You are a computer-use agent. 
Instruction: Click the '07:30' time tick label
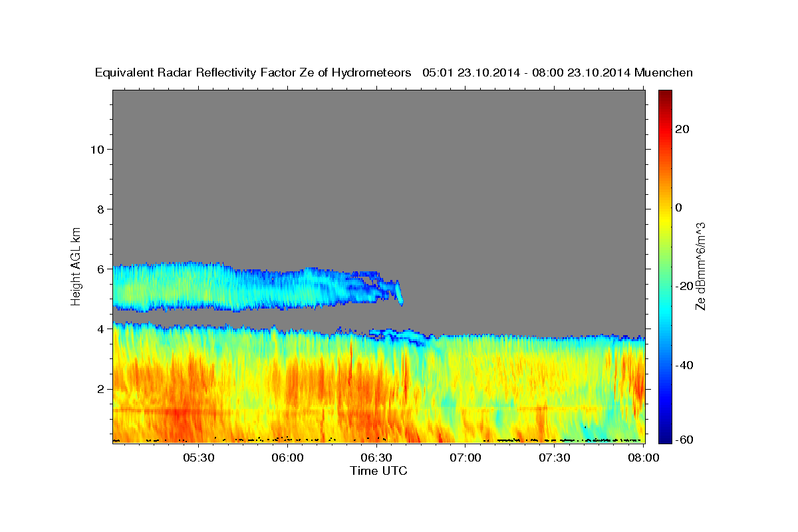click(x=555, y=458)
